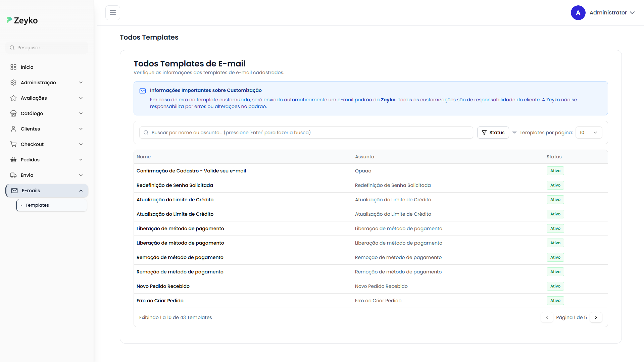The width and height of the screenshot is (644, 362).
Task: Go to the next page of templates
Action: [x=596, y=317]
